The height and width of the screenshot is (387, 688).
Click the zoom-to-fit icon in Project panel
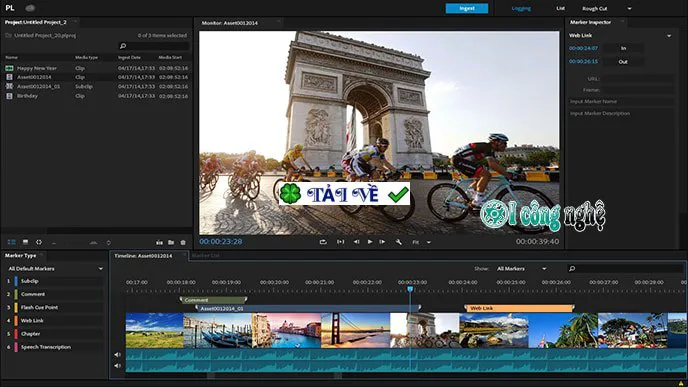click(39, 242)
